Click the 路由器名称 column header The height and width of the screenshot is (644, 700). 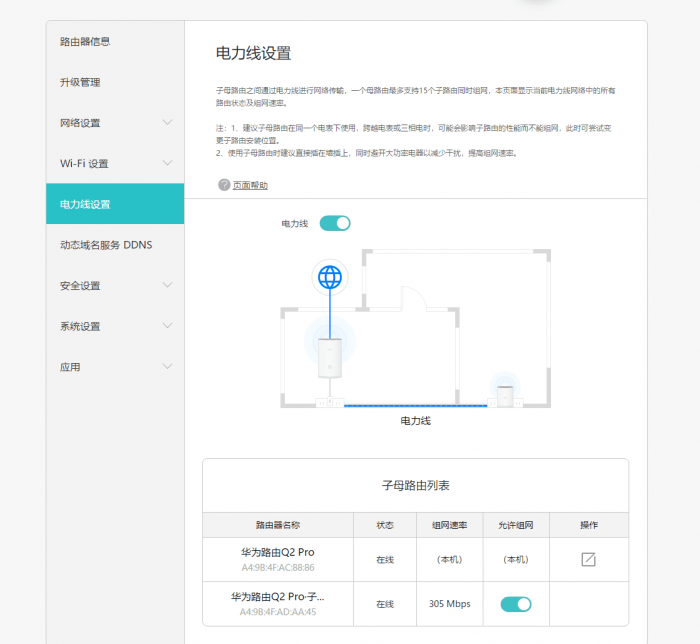click(x=277, y=525)
